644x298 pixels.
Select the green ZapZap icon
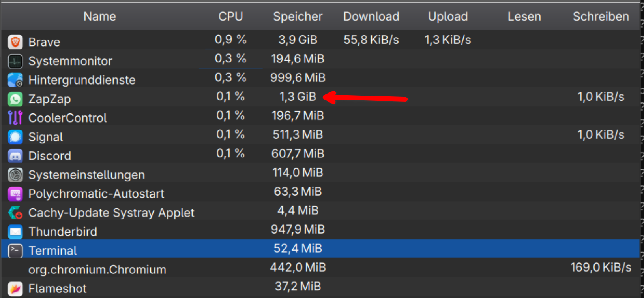pos(15,99)
